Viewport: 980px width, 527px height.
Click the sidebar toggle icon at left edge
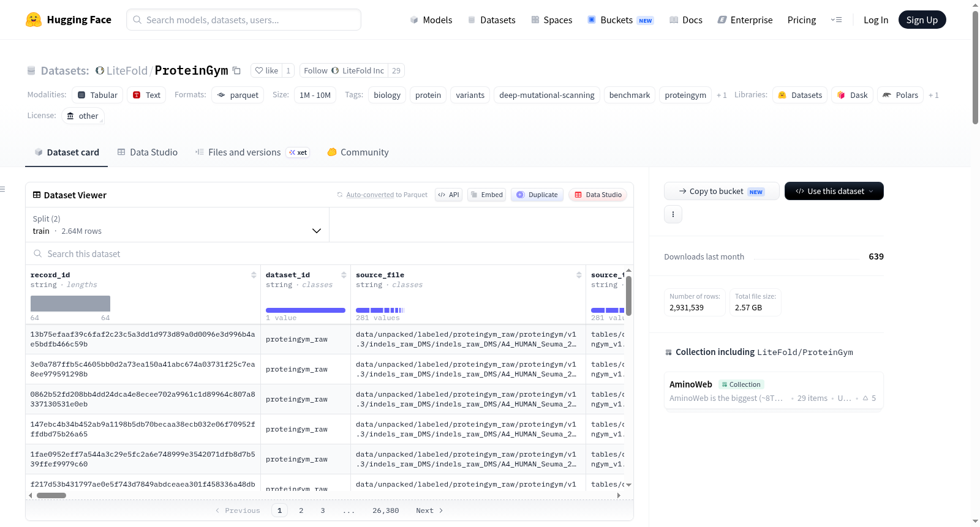point(2,189)
